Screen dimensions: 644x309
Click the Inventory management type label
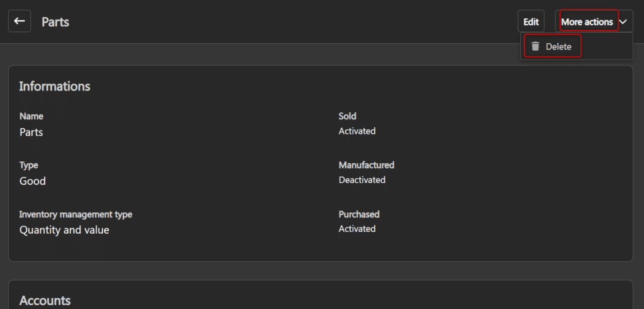coord(76,214)
